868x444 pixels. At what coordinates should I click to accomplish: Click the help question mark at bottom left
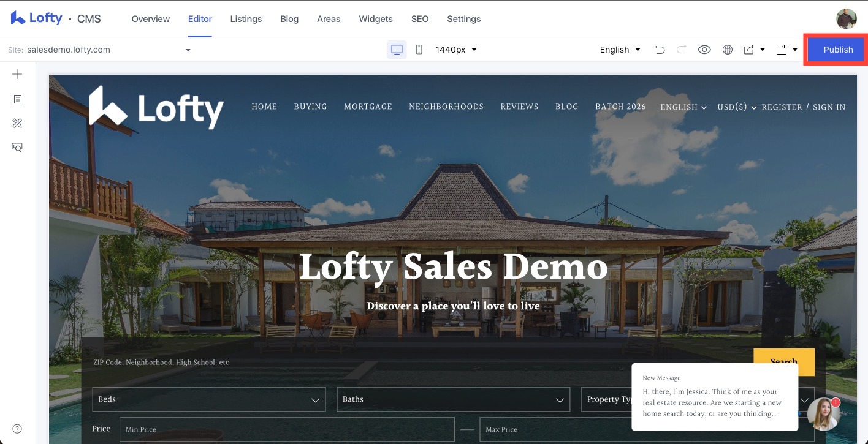[x=17, y=428]
